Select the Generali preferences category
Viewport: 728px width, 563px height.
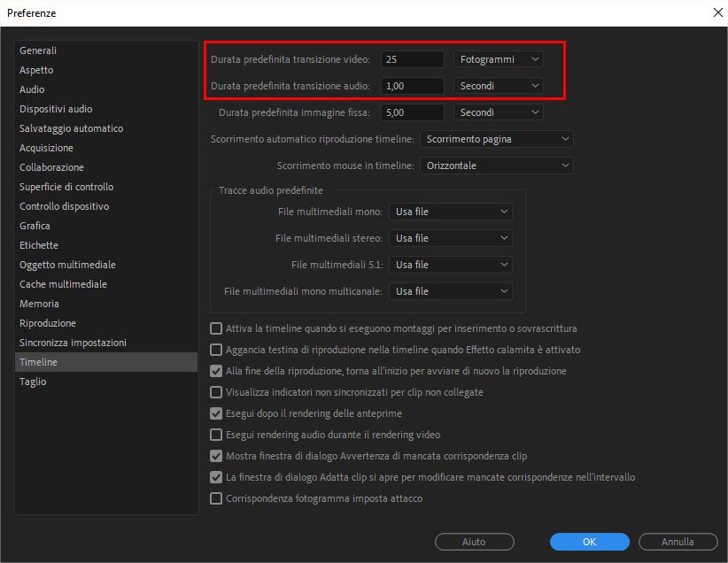click(38, 50)
